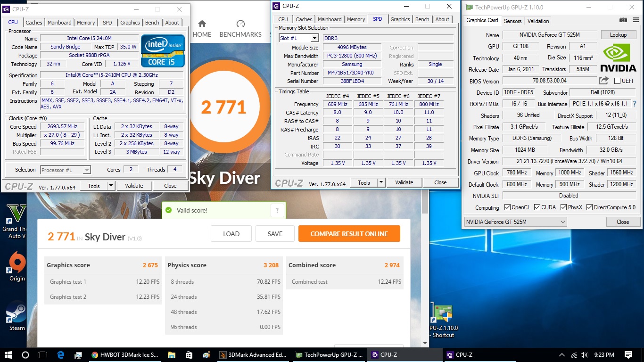This screenshot has height=362, width=644.
Task: Open Task View in the taskbar
Action: 42,355
